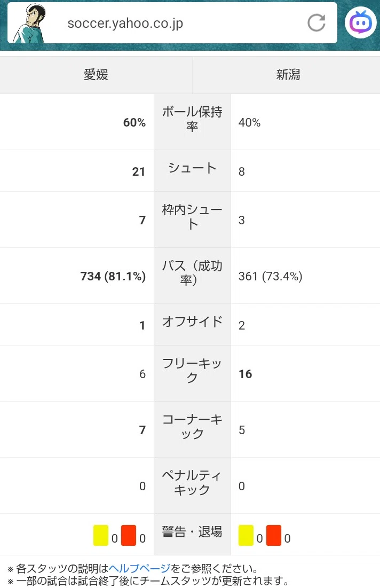Click the ボール保持率 stat label

192,119
